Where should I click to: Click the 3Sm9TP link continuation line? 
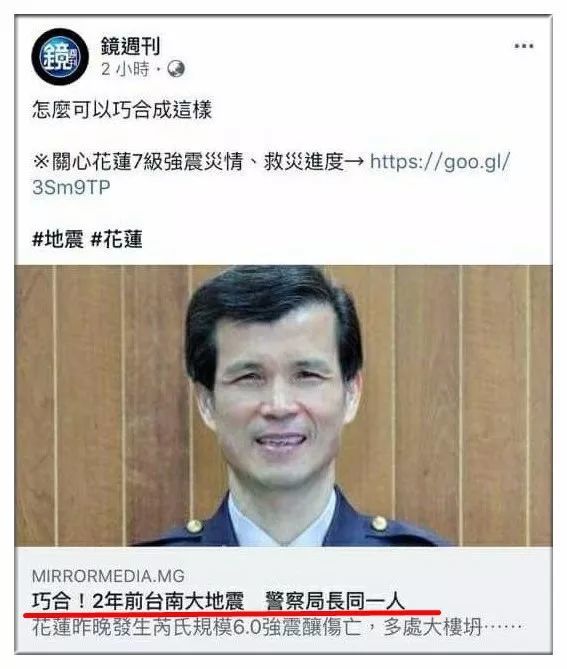click(71, 187)
